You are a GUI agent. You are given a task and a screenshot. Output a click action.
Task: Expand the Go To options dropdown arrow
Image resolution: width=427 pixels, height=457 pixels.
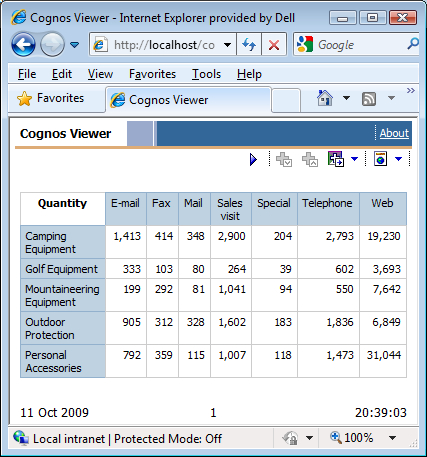[355, 159]
